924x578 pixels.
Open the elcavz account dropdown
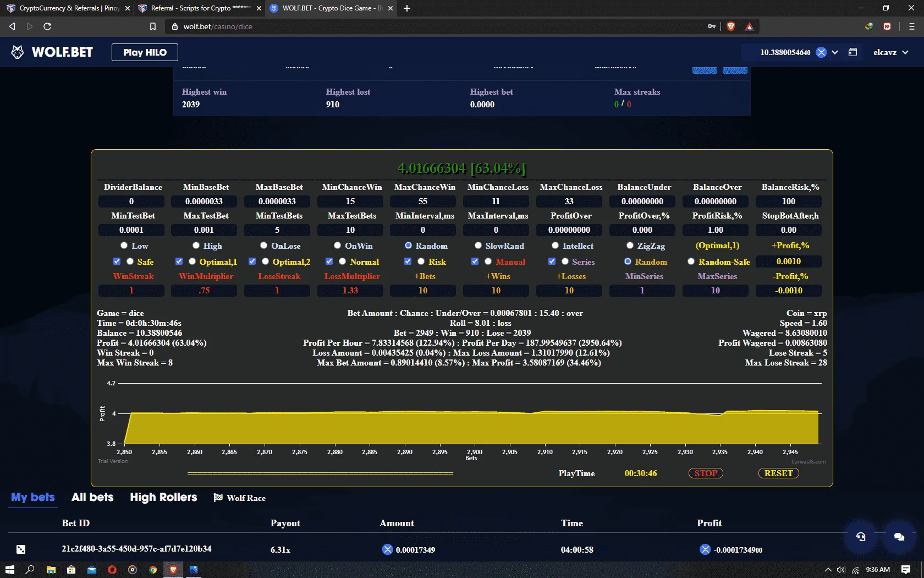pyautogui.click(x=891, y=52)
